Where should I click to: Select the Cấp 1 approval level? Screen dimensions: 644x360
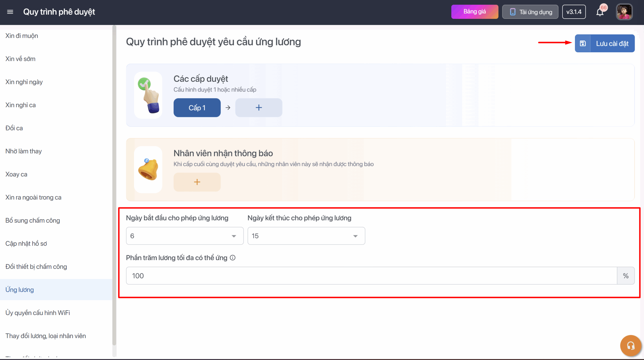(197, 108)
